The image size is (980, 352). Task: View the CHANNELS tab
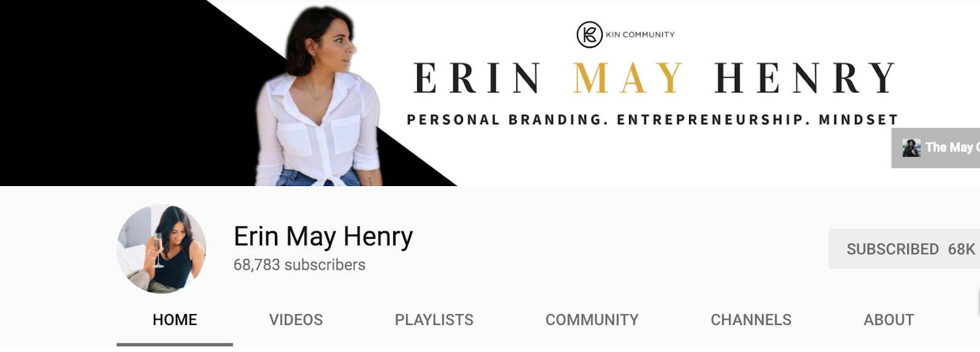coord(751,320)
